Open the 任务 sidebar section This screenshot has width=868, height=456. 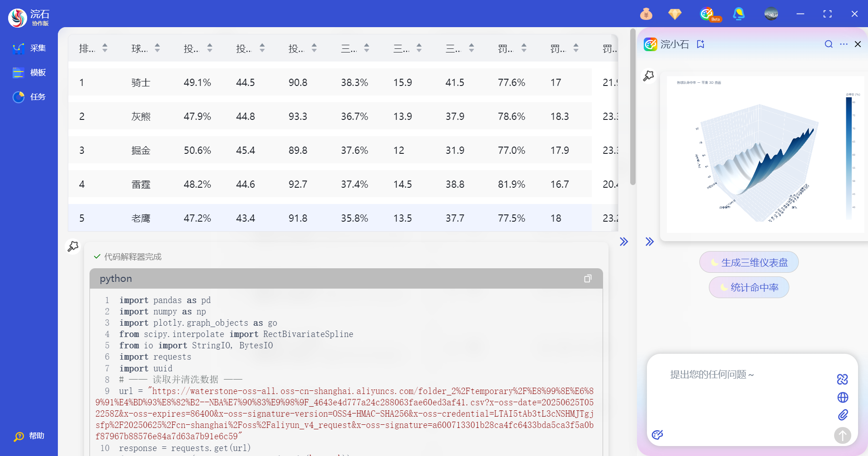pyautogui.click(x=29, y=97)
